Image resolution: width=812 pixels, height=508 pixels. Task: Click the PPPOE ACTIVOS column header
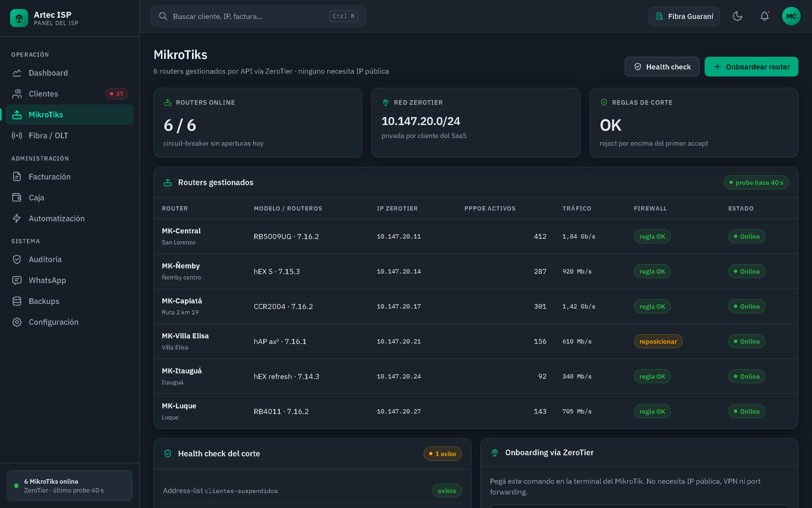(490, 208)
